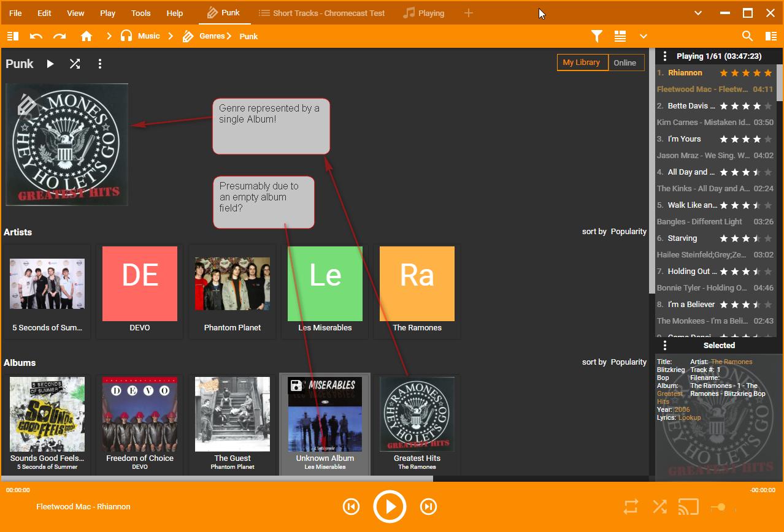
Task: Play the Punk genre
Action: pyautogui.click(x=50, y=64)
